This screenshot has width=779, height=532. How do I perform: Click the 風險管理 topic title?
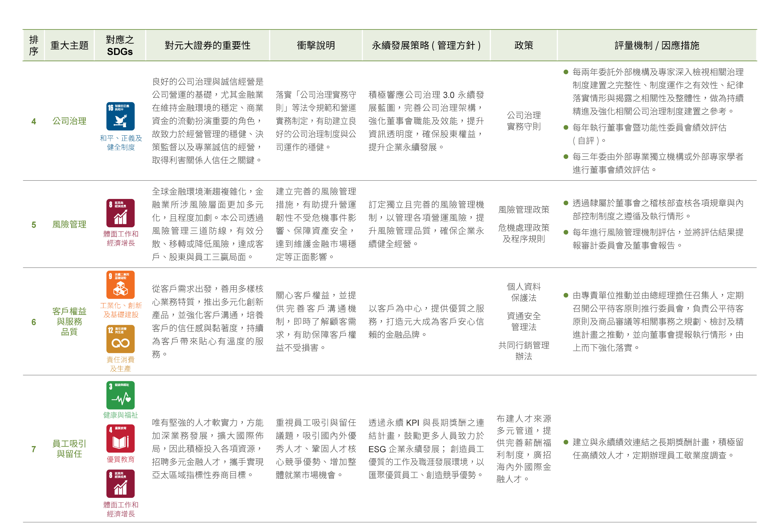(x=69, y=224)
